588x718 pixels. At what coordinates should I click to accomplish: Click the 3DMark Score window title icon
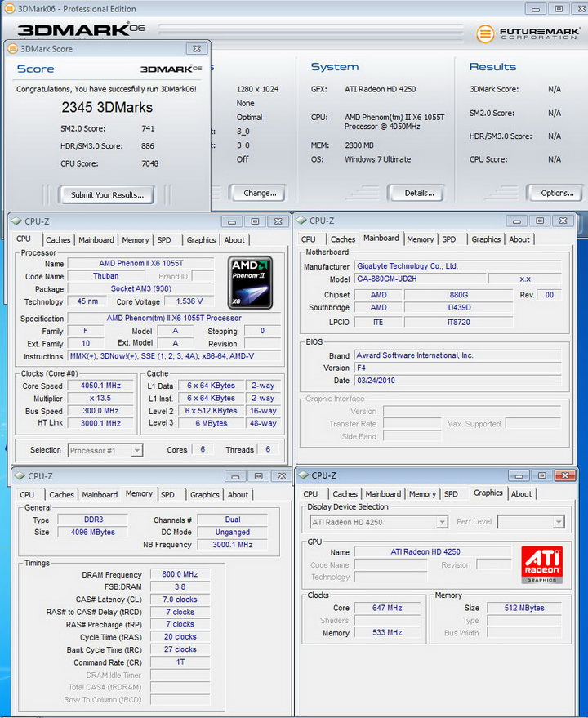click(13, 48)
